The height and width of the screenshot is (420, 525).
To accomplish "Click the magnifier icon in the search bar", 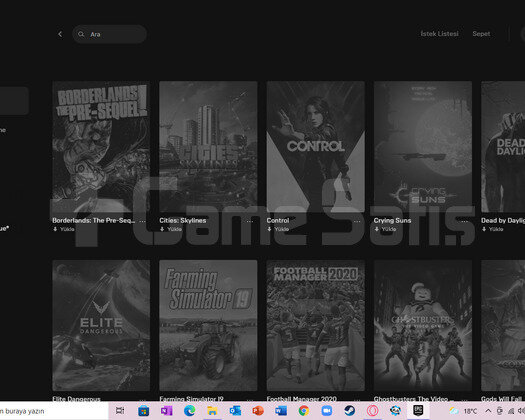I will click(81, 34).
